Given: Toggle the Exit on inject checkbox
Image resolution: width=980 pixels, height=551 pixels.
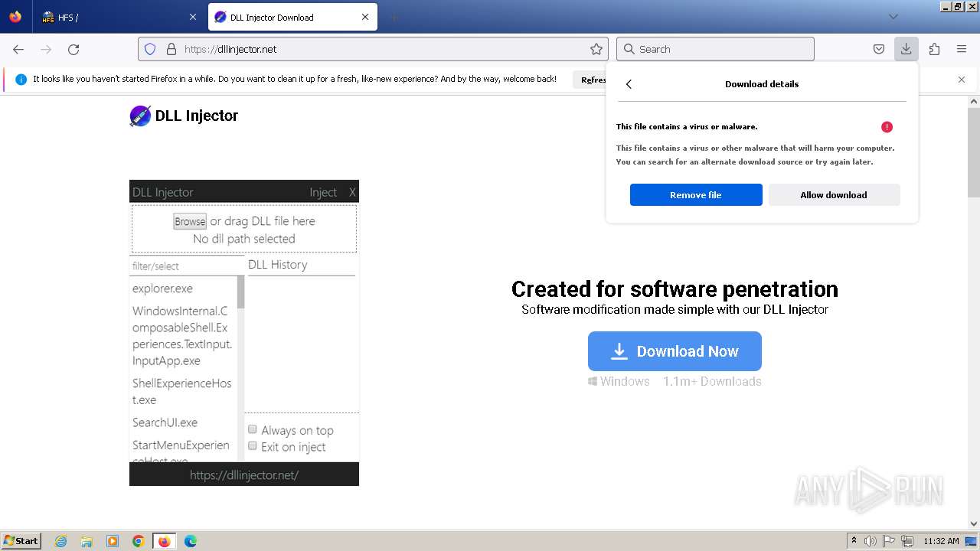Looking at the screenshot, I should [x=252, y=445].
